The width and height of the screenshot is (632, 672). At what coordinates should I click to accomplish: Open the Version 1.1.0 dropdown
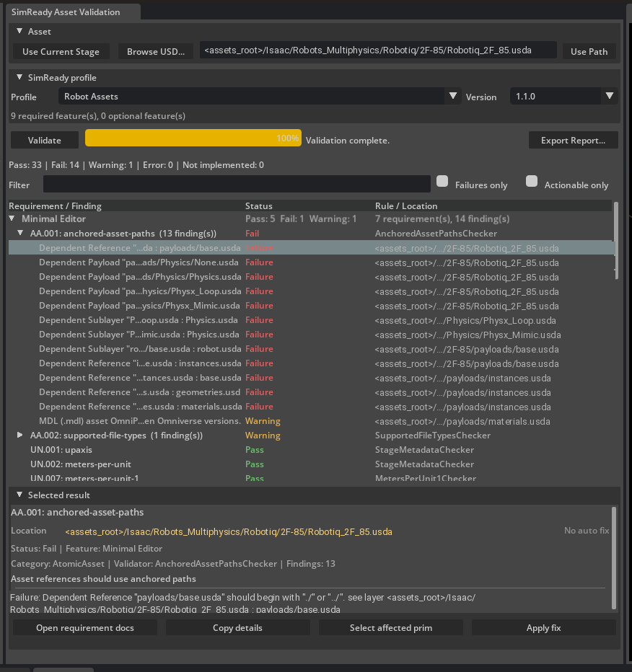tap(564, 96)
